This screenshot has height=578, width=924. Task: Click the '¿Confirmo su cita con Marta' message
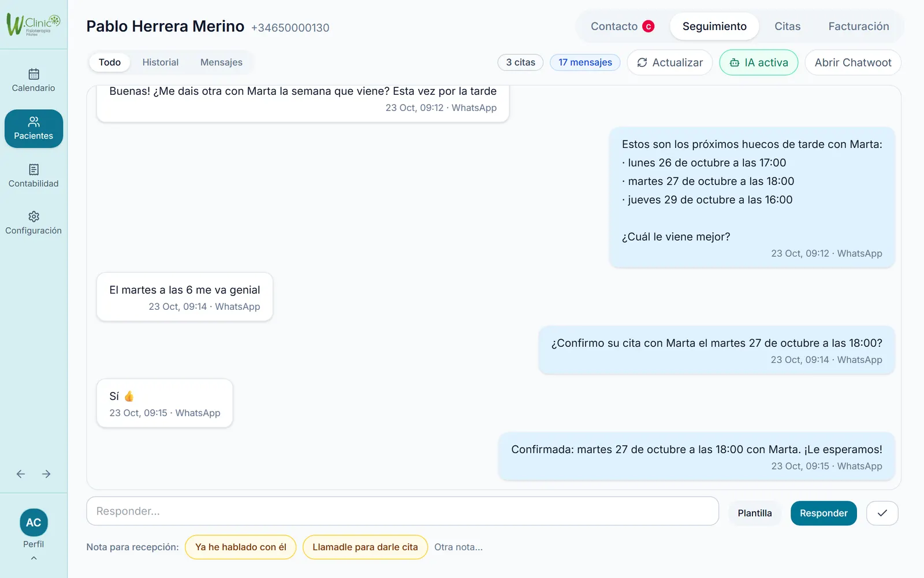pyautogui.click(x=717, y=350)
